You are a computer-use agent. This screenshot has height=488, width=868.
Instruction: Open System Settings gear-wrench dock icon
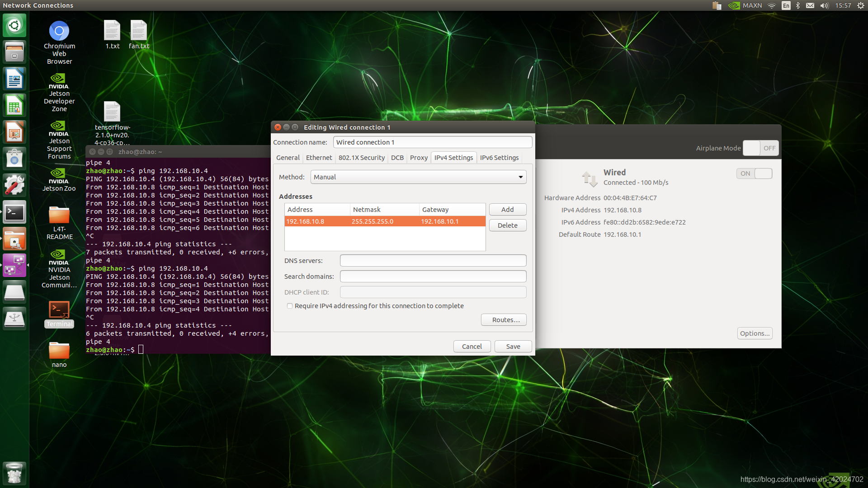[14, 186]
